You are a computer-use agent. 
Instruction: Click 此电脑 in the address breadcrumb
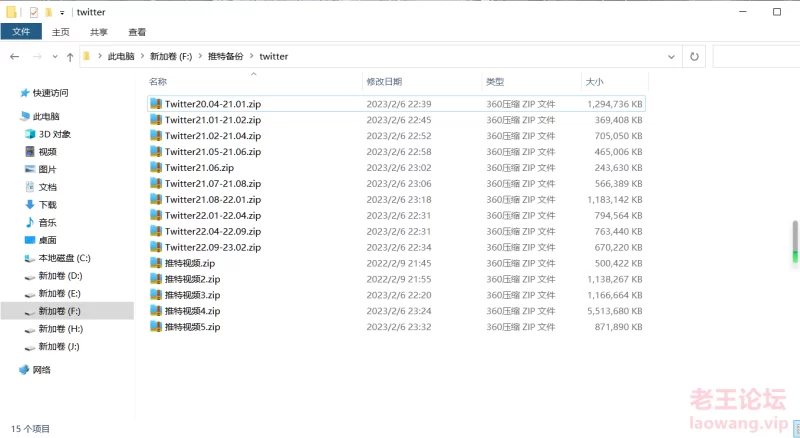(121, 56)
